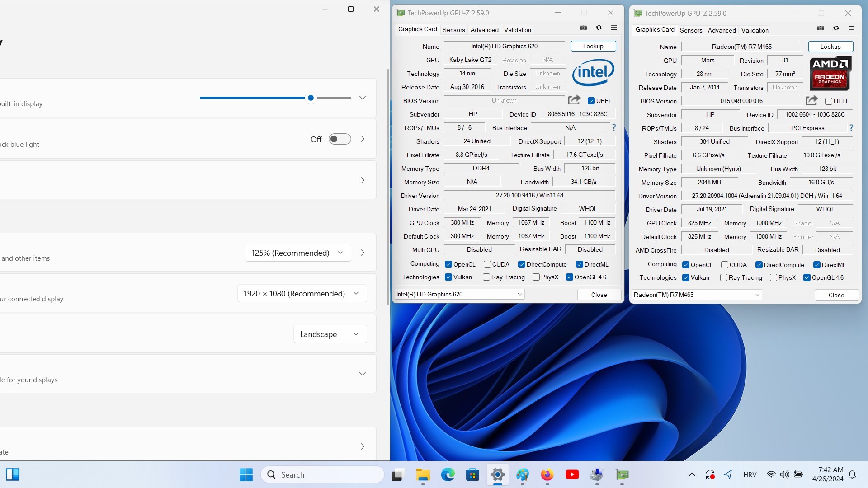Click Settings gear icon on taskbar
The image size is (868, 488).
pos(498,474)
